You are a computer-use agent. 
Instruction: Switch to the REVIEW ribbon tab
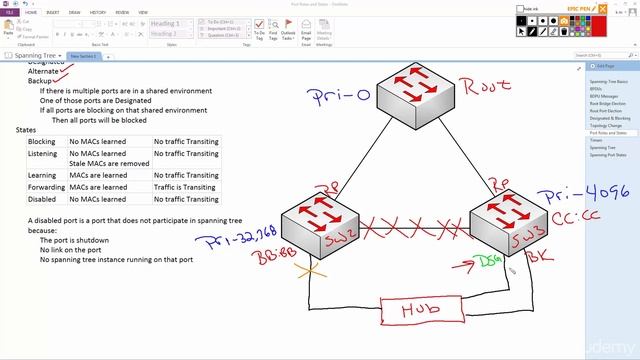pos(122,12)
